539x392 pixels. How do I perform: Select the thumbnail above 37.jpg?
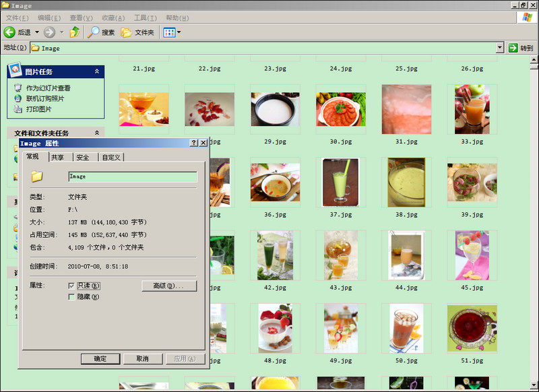coord(341,182)
